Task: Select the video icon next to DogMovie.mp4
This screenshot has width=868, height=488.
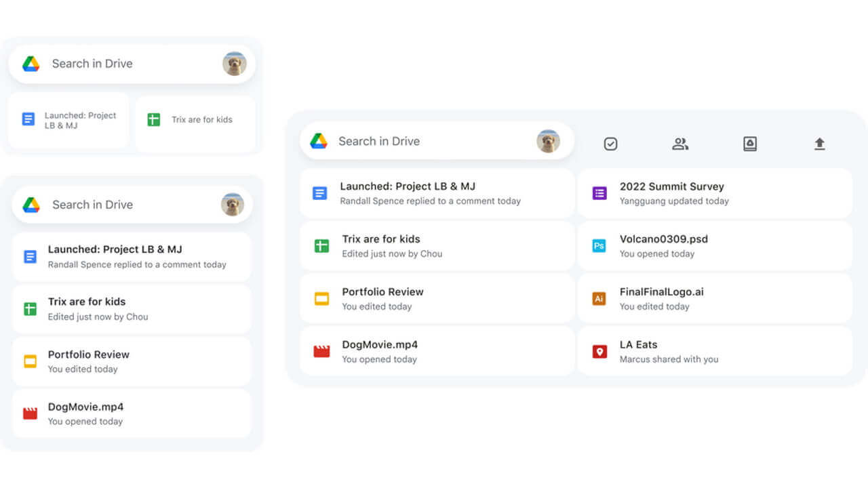Action: pyautogui.click(x=319, y=350)
